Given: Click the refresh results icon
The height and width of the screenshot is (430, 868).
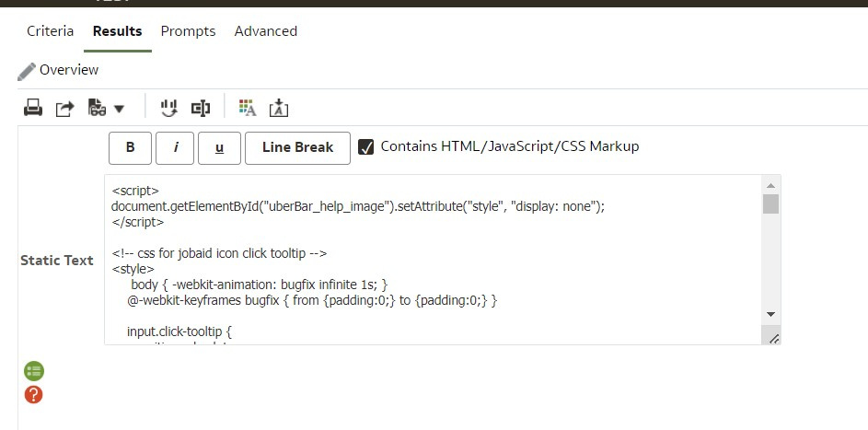Looking at the screenshot, I should 168,108.
